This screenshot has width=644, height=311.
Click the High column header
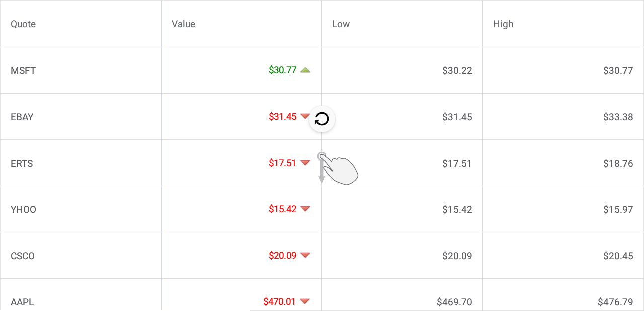coord(503,24)
